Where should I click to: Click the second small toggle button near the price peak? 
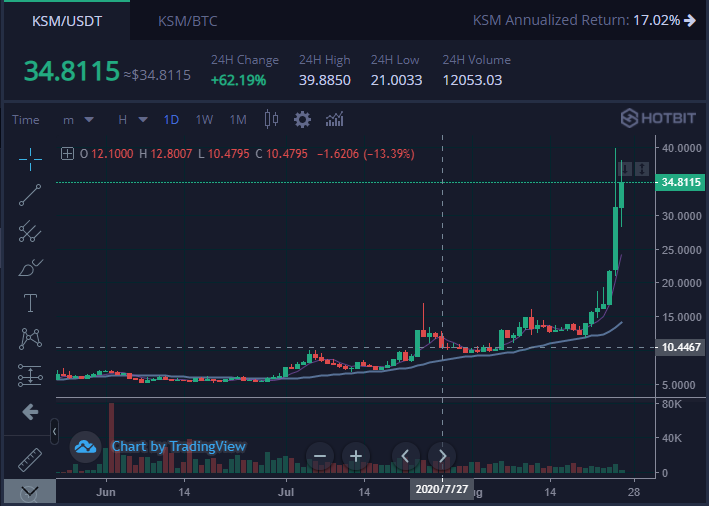[x=642, y=169]
